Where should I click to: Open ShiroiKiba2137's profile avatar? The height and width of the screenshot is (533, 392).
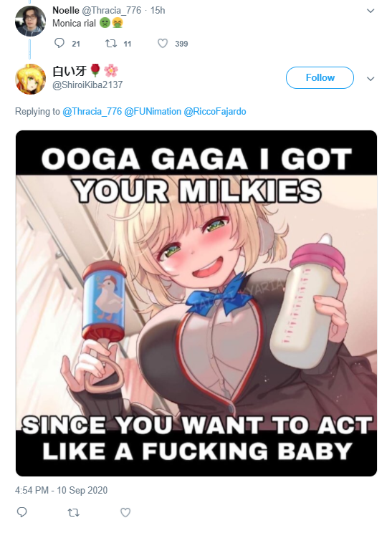[x=31, y=79]
